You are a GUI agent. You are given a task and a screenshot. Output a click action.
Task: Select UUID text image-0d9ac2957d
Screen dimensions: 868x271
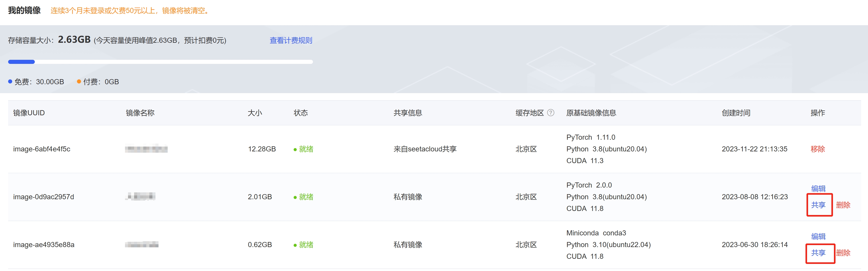(x=43, y=197)
